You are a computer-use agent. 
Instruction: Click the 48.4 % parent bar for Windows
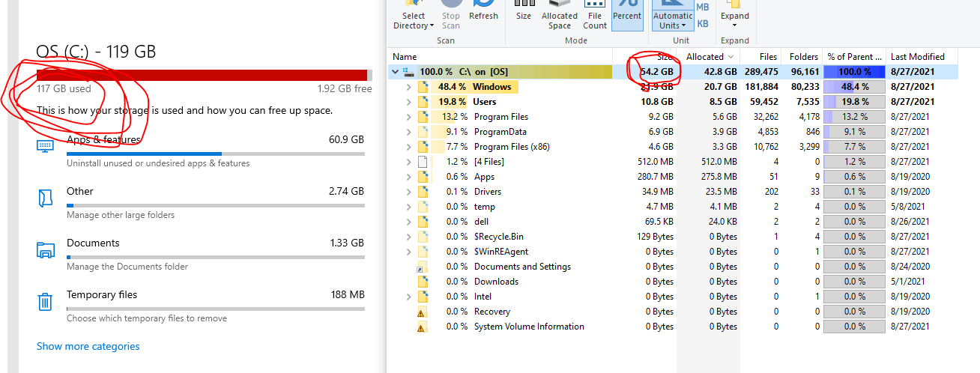854,87
